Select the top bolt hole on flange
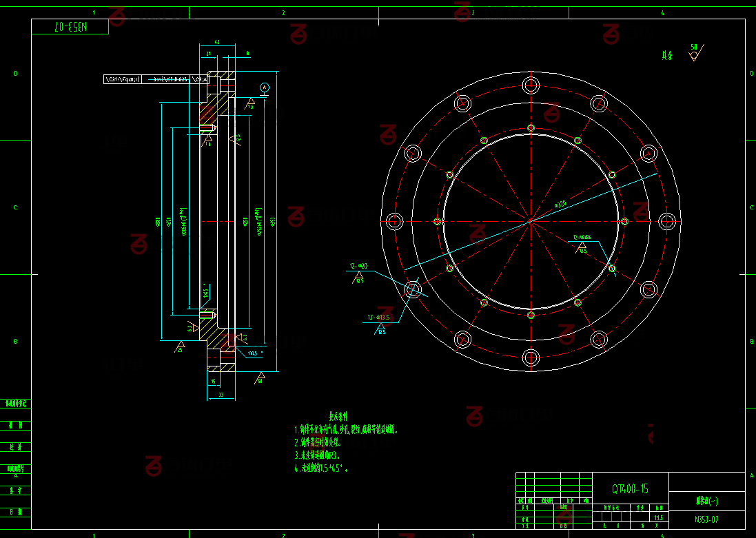 click(530, 85)
